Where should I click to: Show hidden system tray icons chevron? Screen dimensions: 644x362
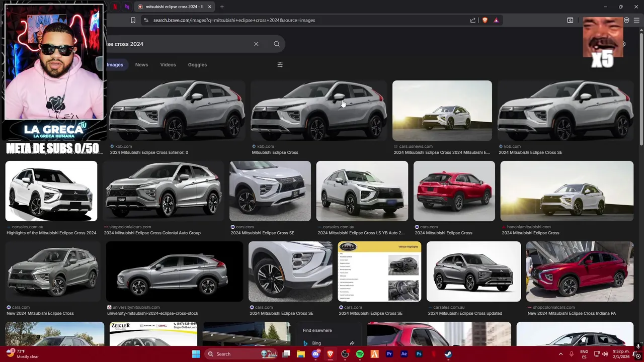click(x=560, y=354)
